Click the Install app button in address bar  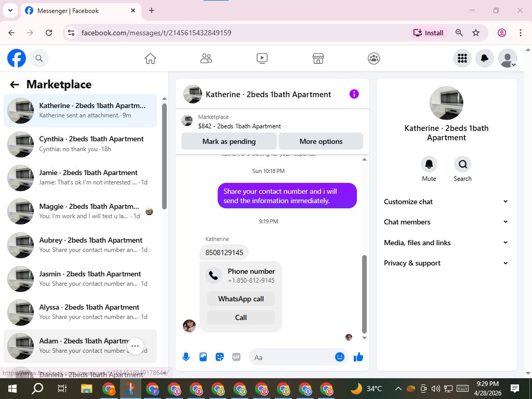[429, 33]
